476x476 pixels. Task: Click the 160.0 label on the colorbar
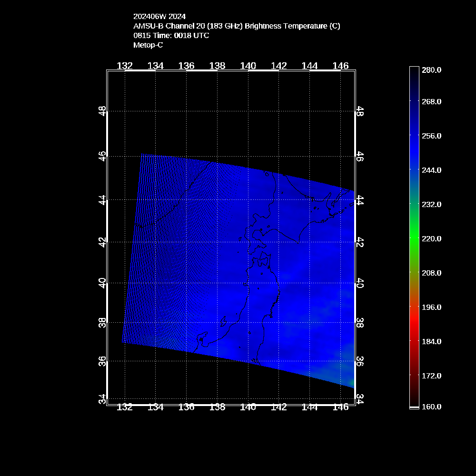pos(431,407)
